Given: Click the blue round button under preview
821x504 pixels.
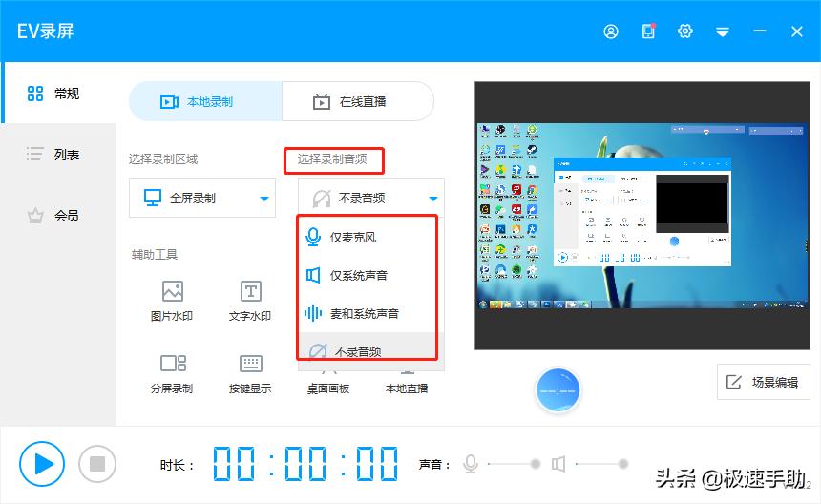Looking at the screenshot, I should click(x=558, y=390).
